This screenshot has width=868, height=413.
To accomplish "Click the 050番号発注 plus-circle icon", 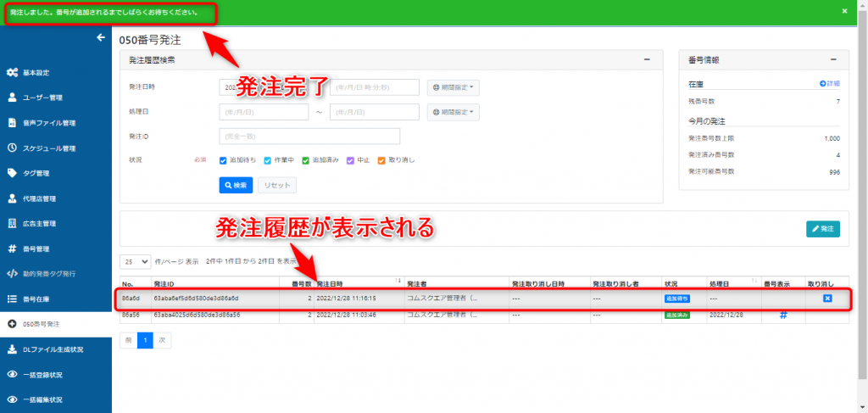I will click(x=12, y=324).
